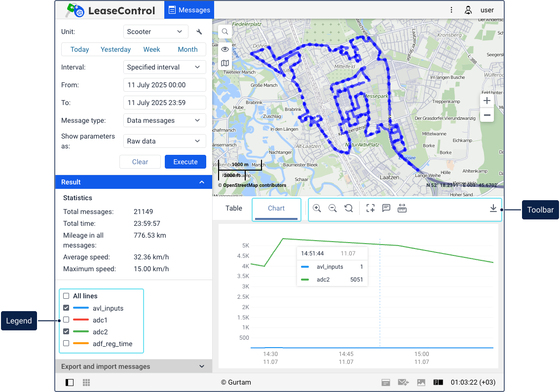Click the user profile icon
Screen dimensions: 560x392
pyautogui.click(x=468, y=10)
